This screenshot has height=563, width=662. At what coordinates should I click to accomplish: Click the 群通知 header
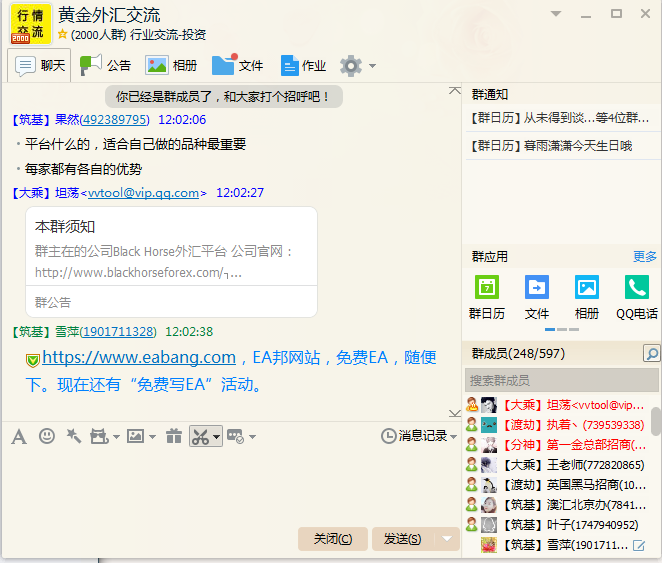point(490,95)
